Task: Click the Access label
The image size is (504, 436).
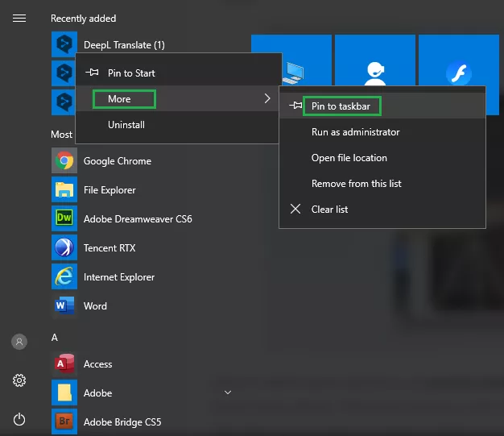Action: (97, 364)
